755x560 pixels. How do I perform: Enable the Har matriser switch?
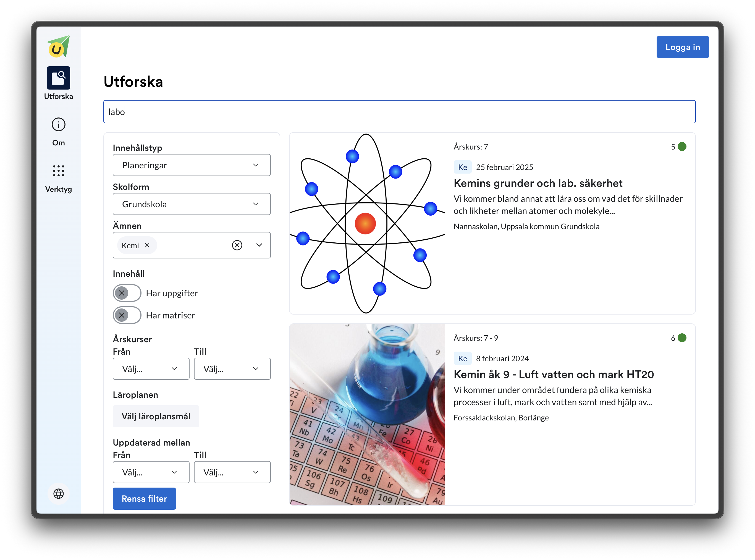(127, 315)
